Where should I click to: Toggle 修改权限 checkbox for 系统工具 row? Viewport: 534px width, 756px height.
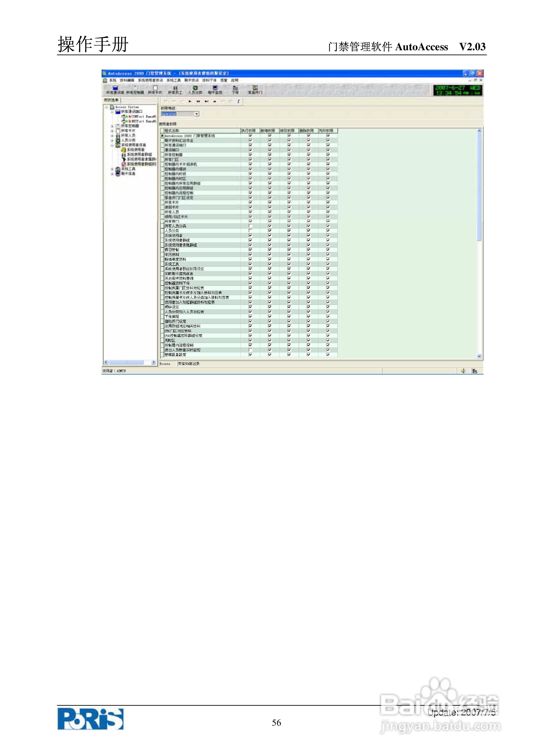(289, 264)
